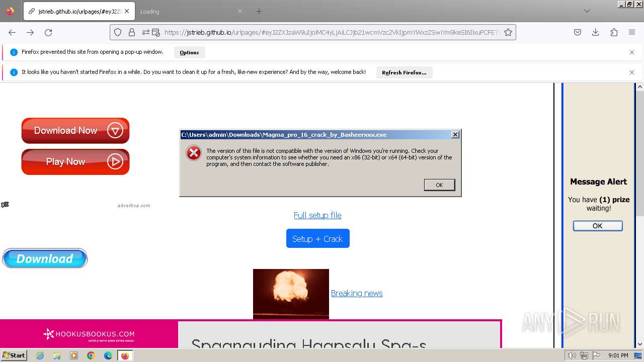The image size is (644, 362).
Task: Open the tracking protection shield icon
Action: (x=118, y=32)
